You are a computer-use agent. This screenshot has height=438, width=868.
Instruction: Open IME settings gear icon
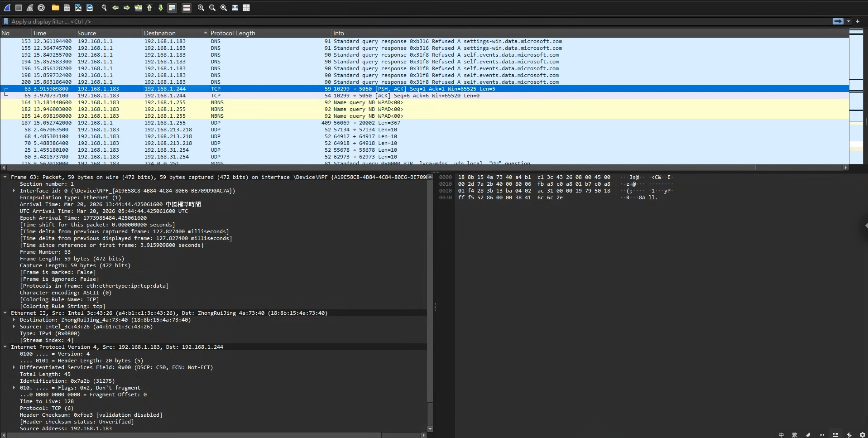862,435
